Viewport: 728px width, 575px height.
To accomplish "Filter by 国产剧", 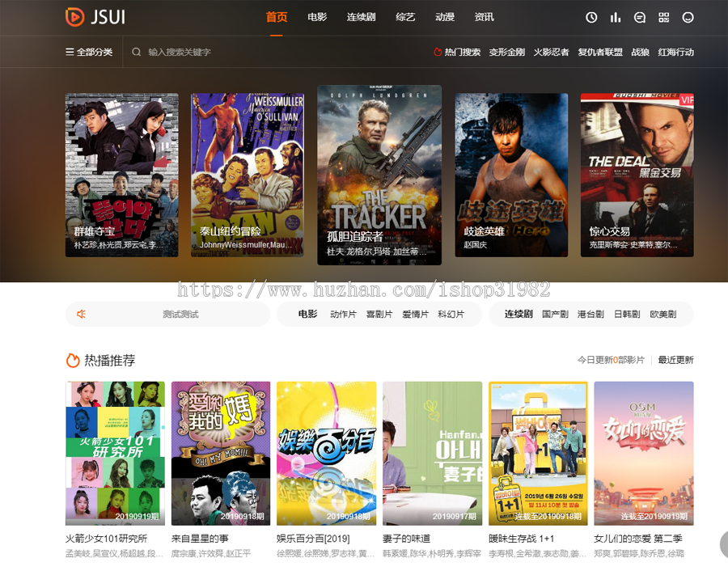I will tap(555, 314).
